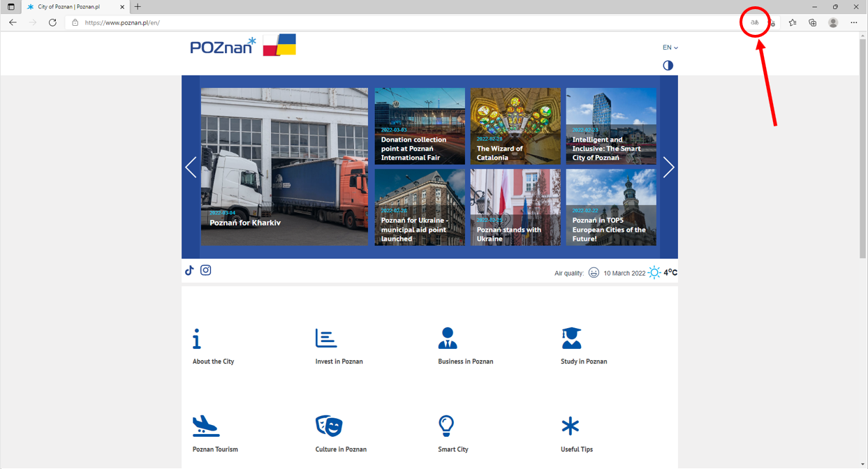Click the Culture in Poznan link

tap(341, 449)
